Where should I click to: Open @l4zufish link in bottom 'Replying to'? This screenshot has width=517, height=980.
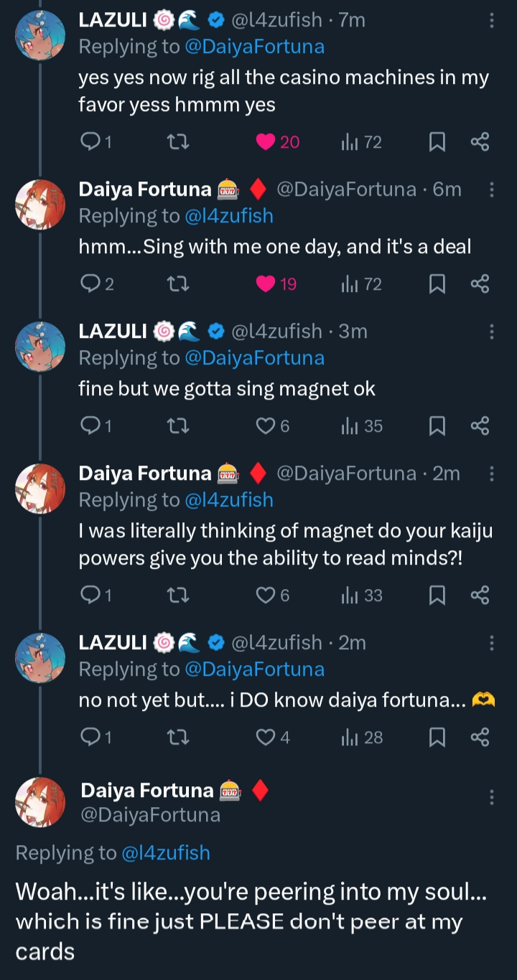[166, 852]
